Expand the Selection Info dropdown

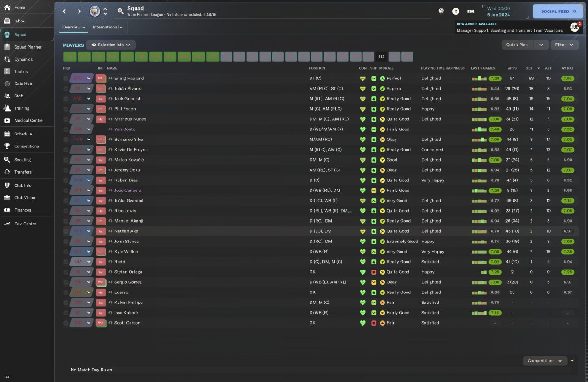click(111, 45)
